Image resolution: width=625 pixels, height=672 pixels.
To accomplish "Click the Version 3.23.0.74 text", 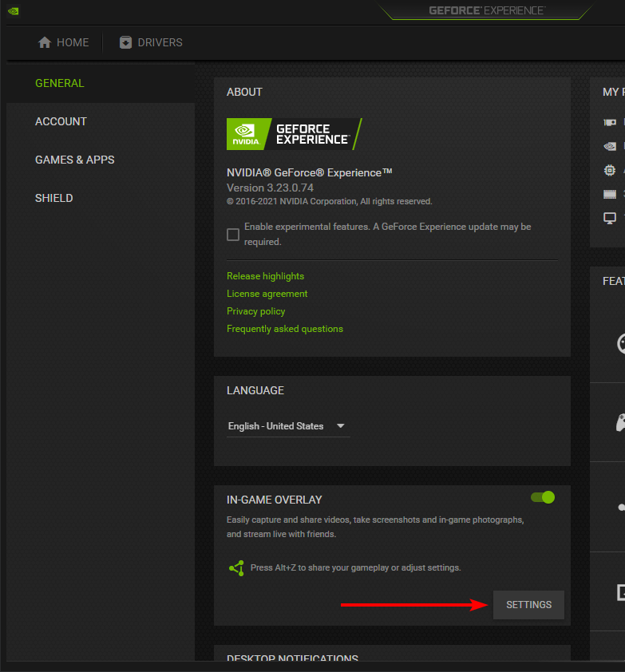I will coord(270,188).
